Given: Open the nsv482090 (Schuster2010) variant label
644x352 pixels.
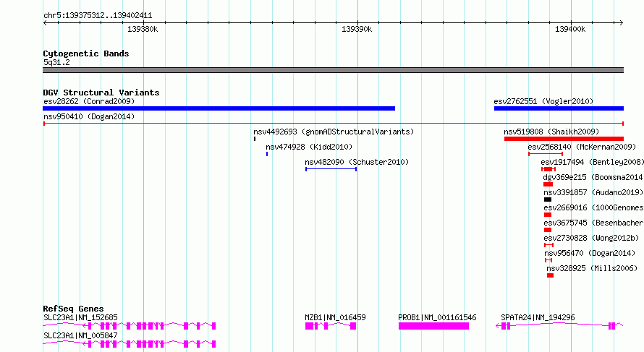Looking at the screenshot, I should (357, 162).
